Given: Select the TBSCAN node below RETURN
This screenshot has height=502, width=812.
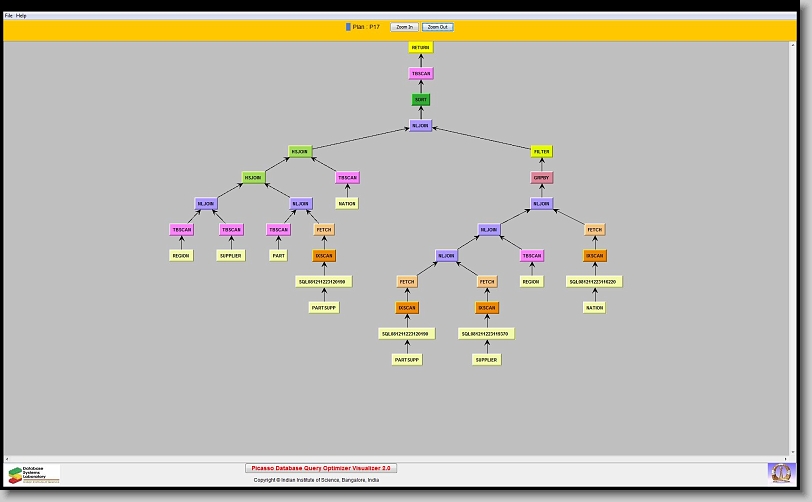Looking at the screenshot, I should (x=421, y=73).
